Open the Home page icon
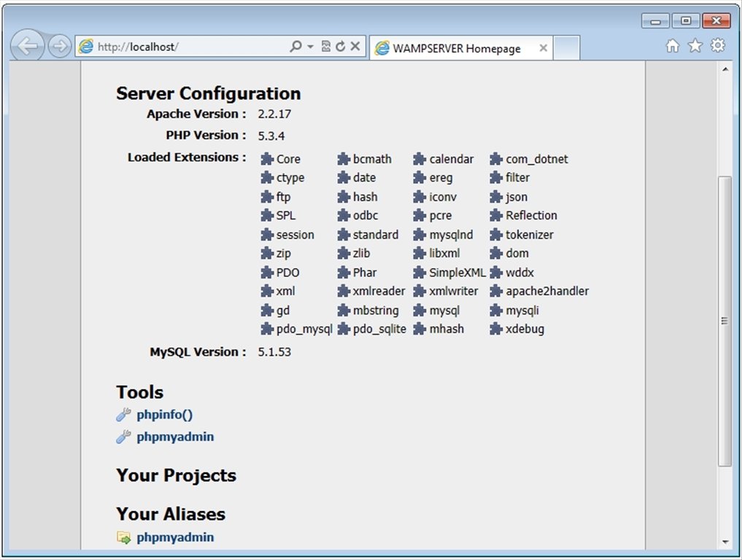Image resolution: width=742 pixels, height=560 pixels. coord(673,46)
